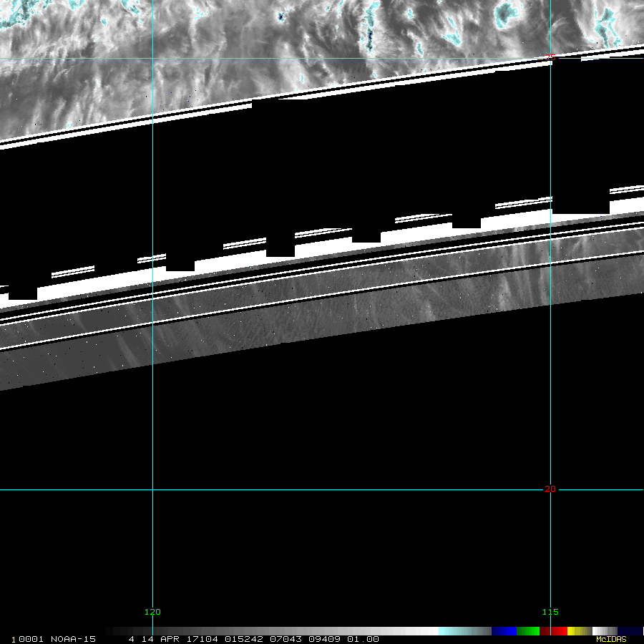Click the NOAA-15 satellite label
The width and height of the screenshot is (644, 644).
point(74,639)
